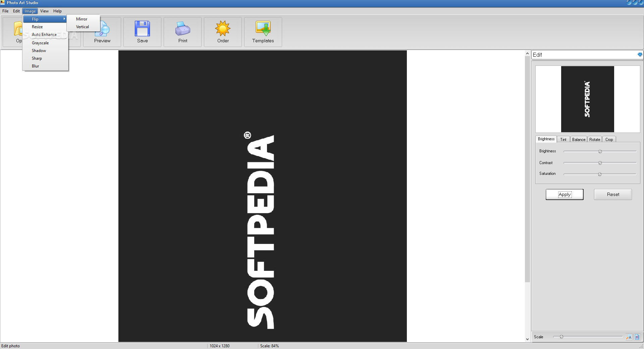Screen dimensions: 644x349
Task: Choose Mirror from the Flip submenu
Action: point(83,19)
